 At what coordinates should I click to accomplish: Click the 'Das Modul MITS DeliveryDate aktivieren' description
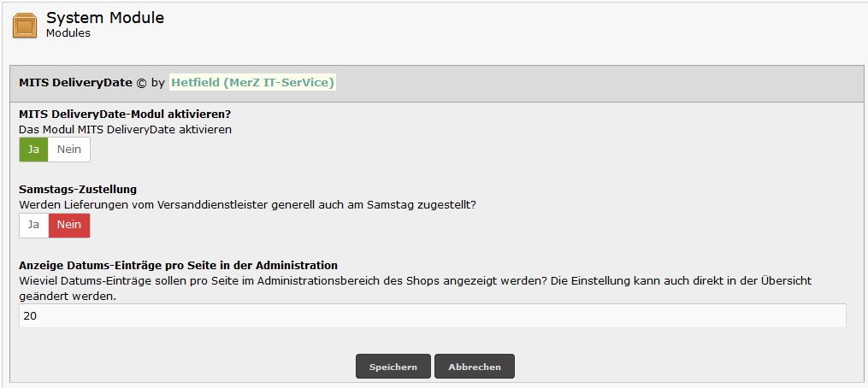pos(125,130)
